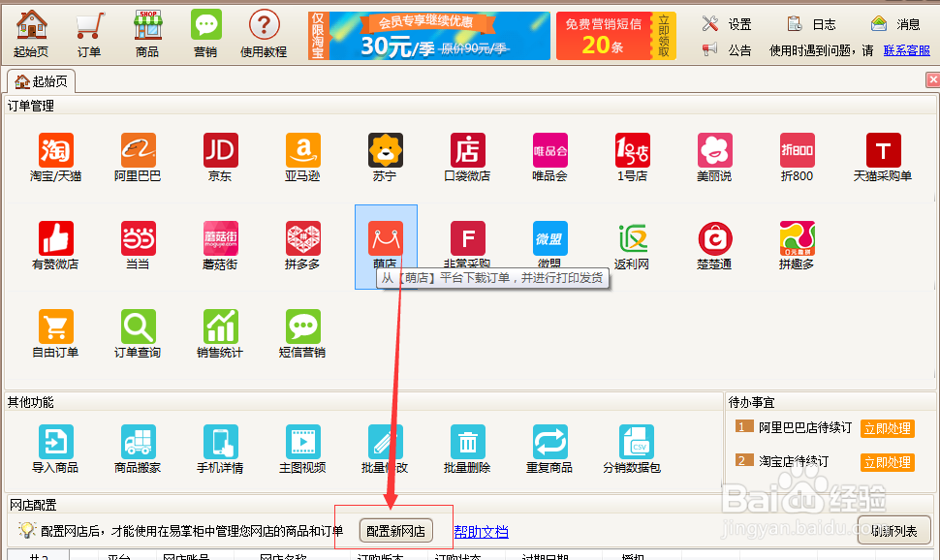
Task: Open 口袋微店 order management
Action: (x=468, y=158)
